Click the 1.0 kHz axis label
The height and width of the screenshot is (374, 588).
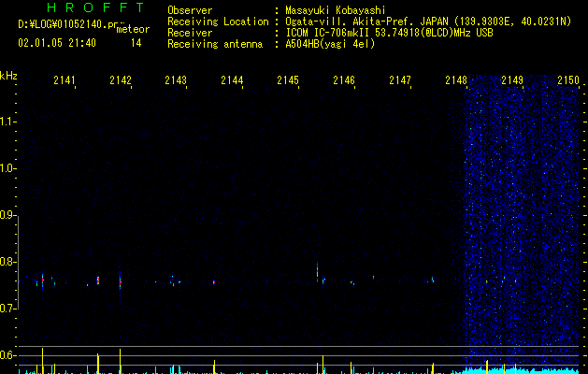[7, 168]
